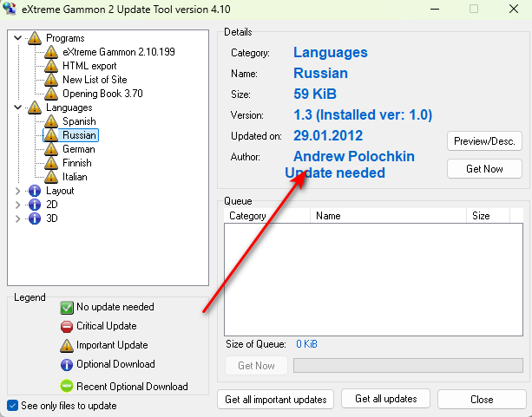
Task: Click warning icon beside German
Action: [x=51, y=149]
